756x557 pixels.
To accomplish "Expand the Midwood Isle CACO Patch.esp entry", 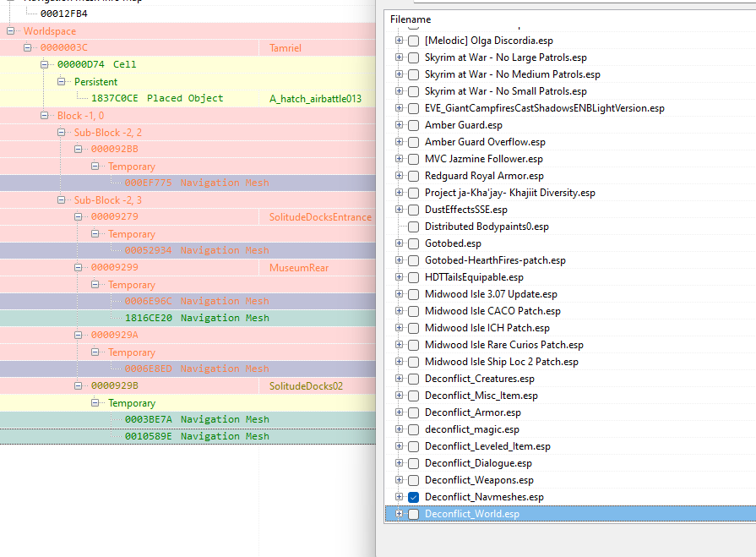I will coord(399,310).
